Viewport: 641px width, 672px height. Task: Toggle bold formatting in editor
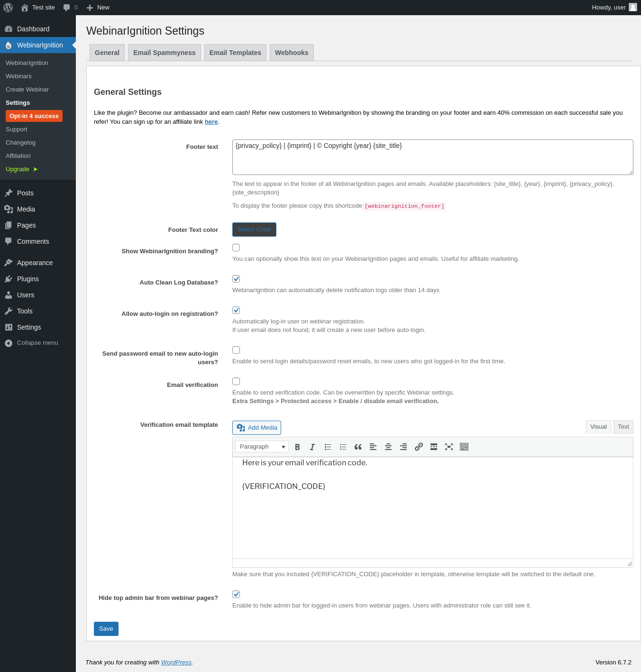297,447
